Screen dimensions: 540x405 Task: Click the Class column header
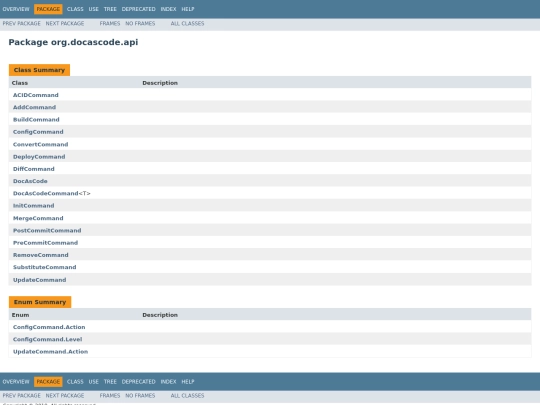click(x=20, y=83)
